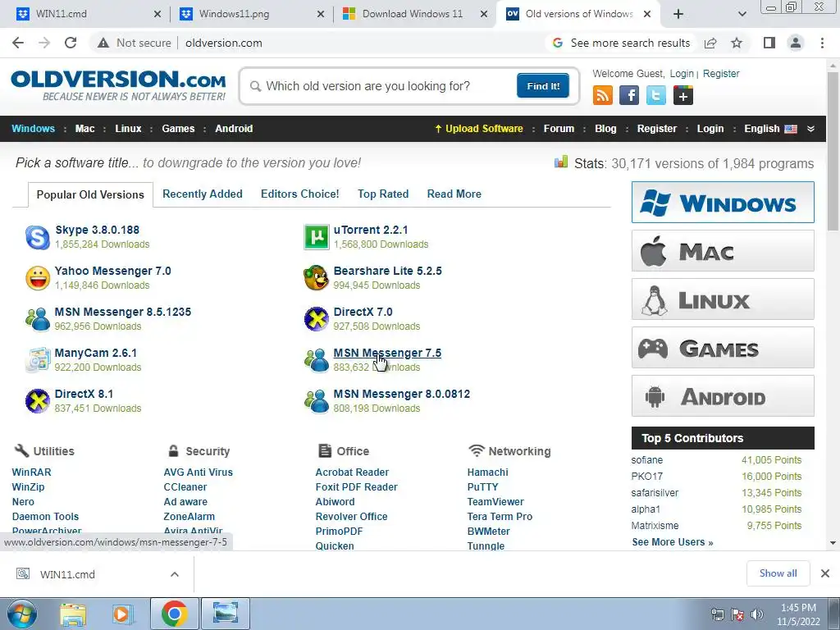The width and height of the screenshot is (840, 630).
Task: Click the uTorrent green icon
Action: [317, 237]
